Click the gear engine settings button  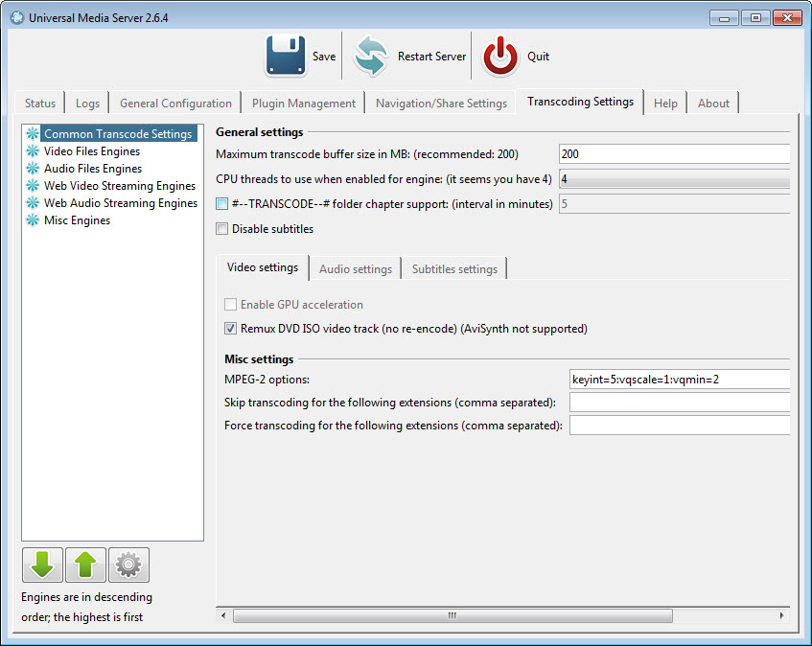pos(128,565)
